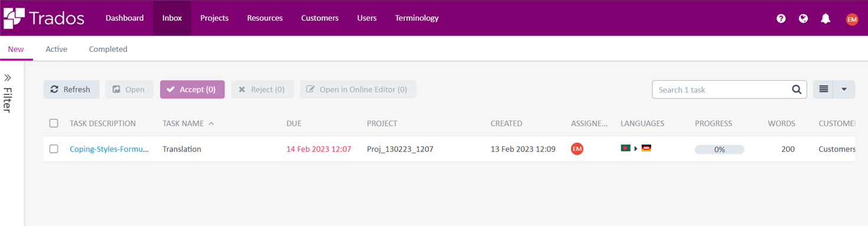This screenshot has height=226, width=868.
Task: Click the Project column header
Action: (382, 123)
